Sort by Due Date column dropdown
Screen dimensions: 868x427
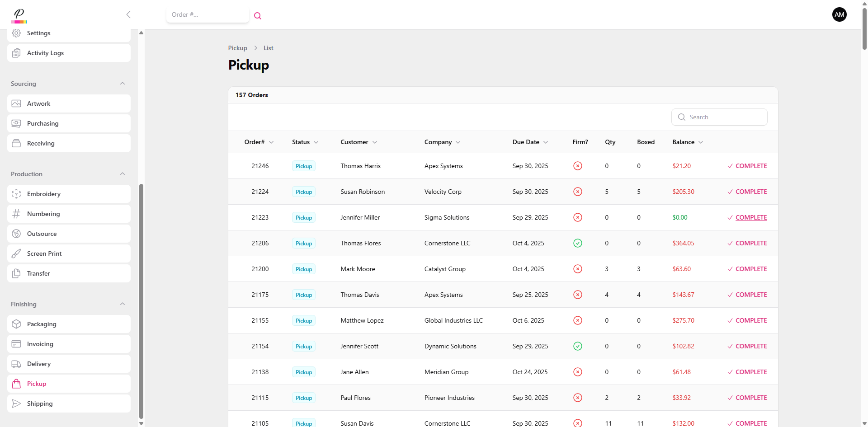(546, 142)
